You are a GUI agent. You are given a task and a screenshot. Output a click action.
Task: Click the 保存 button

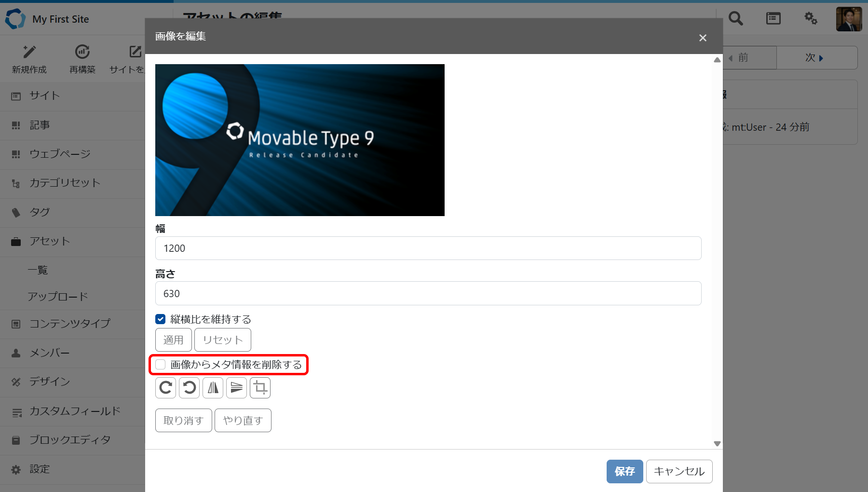[624, 471]
